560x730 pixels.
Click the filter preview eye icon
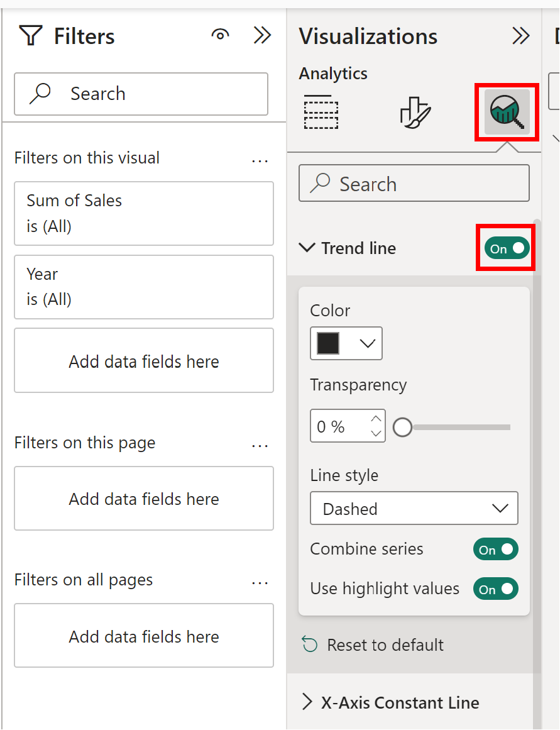click(x=220, y=35)
